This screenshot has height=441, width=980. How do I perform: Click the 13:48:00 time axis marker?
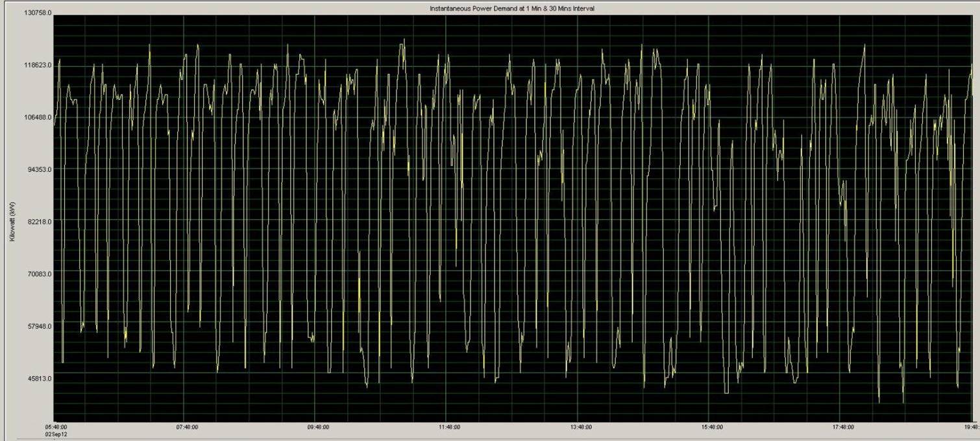click(x=580, y=427)
